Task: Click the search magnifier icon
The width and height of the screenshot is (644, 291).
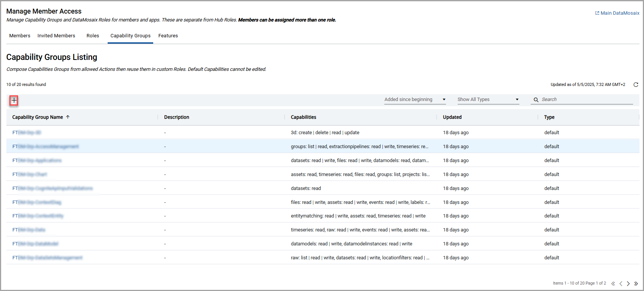Action: pyautogui.click(x=536, y=100)
